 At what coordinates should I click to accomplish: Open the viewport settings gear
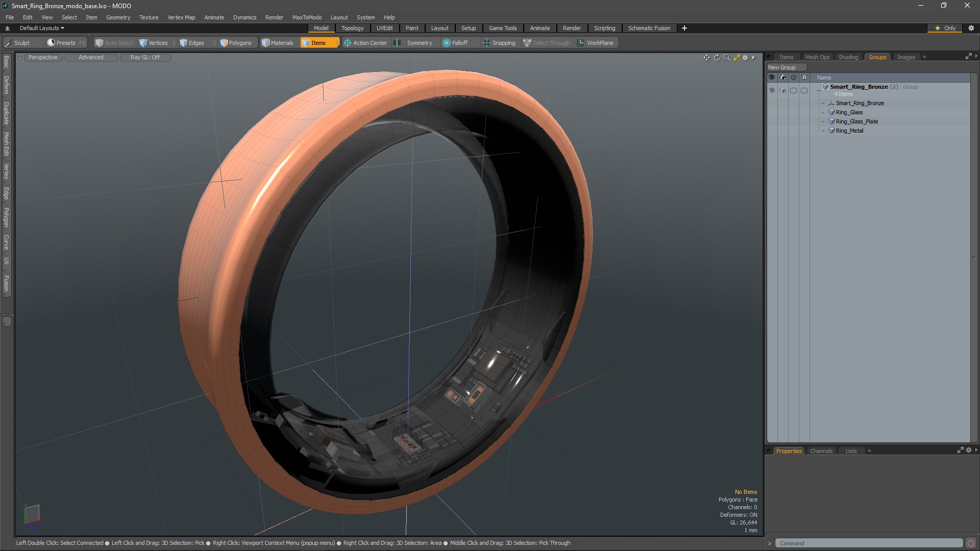pyautogui.click(x=745, y=58)
